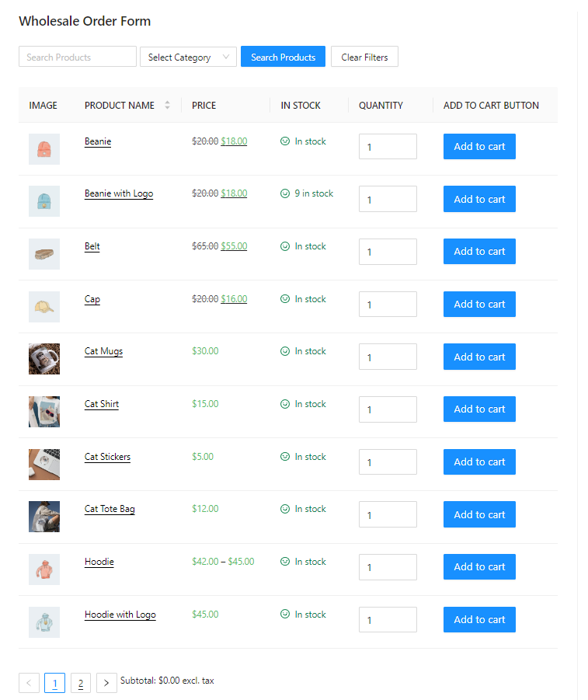Click the quantity field for Belt
Screen dimensions: 588x700
point(388,252)
